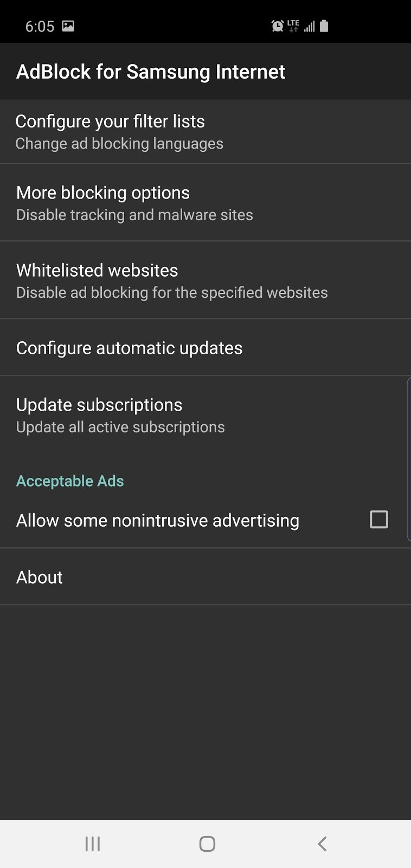Image resolution: width=411 pixels, height=868 pixels.
Task: Open the About page
Action: (x=40, y=577)
